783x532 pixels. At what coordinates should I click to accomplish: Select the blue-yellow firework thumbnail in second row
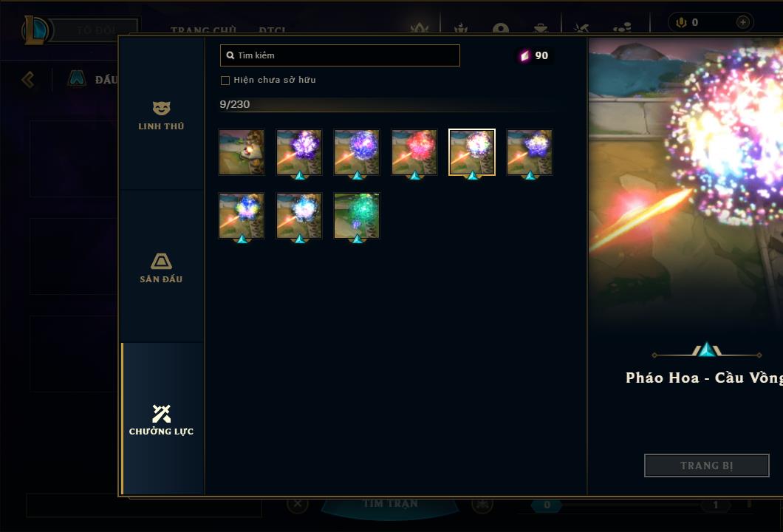click(242, 216)
